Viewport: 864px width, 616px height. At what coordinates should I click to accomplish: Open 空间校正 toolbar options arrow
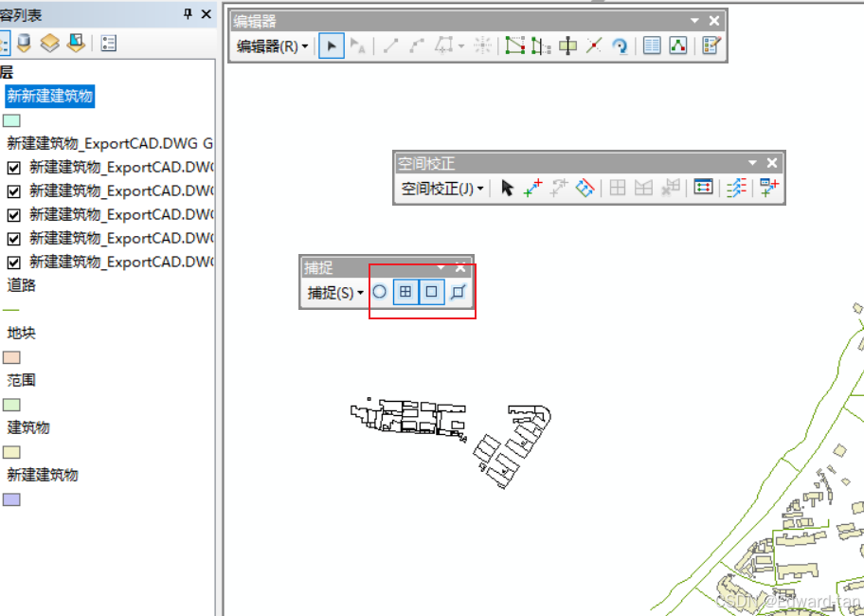pos(753,163)
